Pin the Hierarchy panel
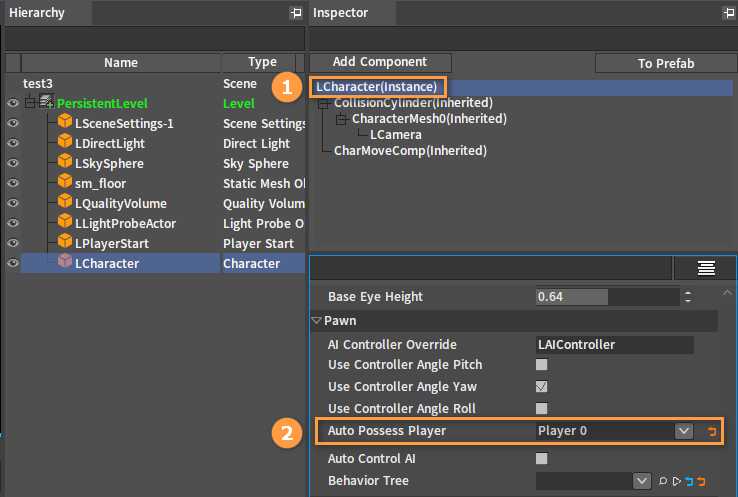This screenshot has height=497, width=738. pos(295,13)
